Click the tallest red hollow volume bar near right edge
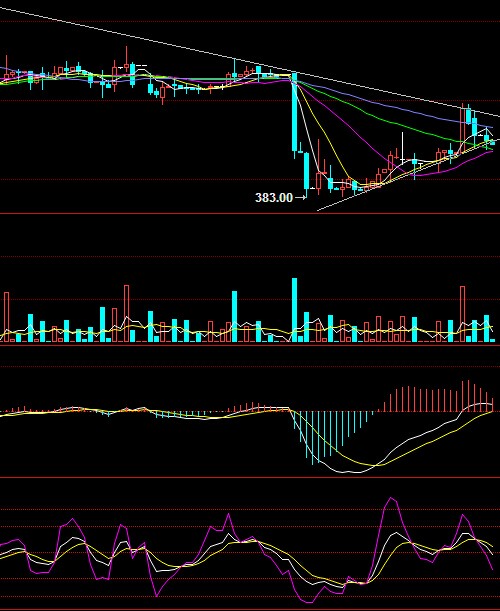Viewport: 500px width, 611px height. pos(462,314)
